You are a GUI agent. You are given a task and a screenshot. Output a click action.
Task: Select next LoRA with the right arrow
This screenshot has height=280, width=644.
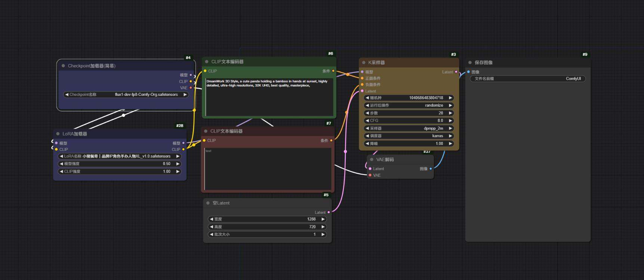click(178, 156)
